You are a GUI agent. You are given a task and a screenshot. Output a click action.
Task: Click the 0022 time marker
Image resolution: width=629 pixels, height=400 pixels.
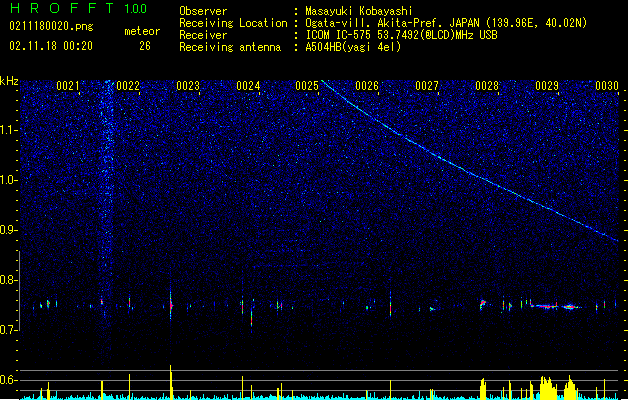pos(128,86)
